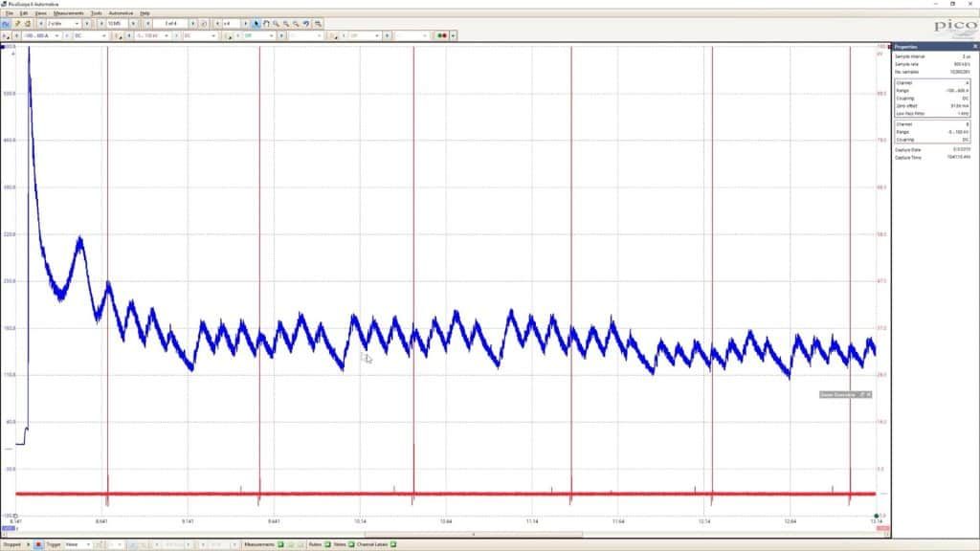Switch to persistence mode icon
This screenshot has width=980, height=551.
coord(17,23)
